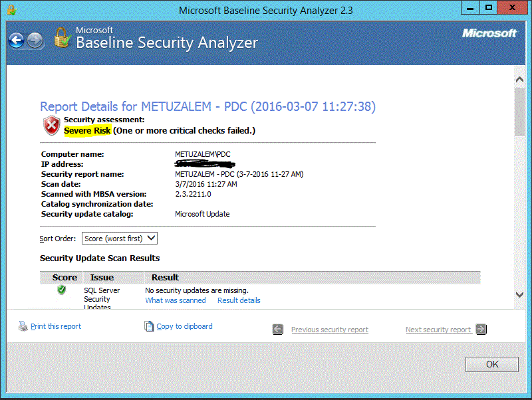
Task: Click the Microsoft logo
Action: (489, 33)
